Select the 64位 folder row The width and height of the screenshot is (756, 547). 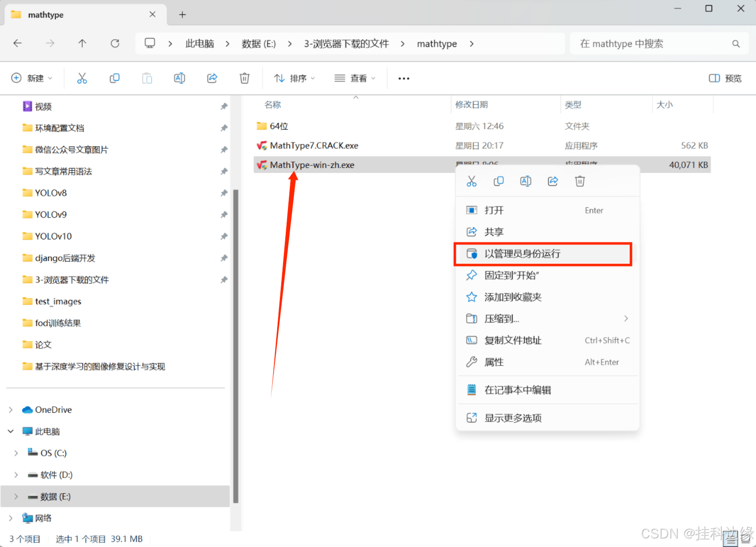point(482,126)
